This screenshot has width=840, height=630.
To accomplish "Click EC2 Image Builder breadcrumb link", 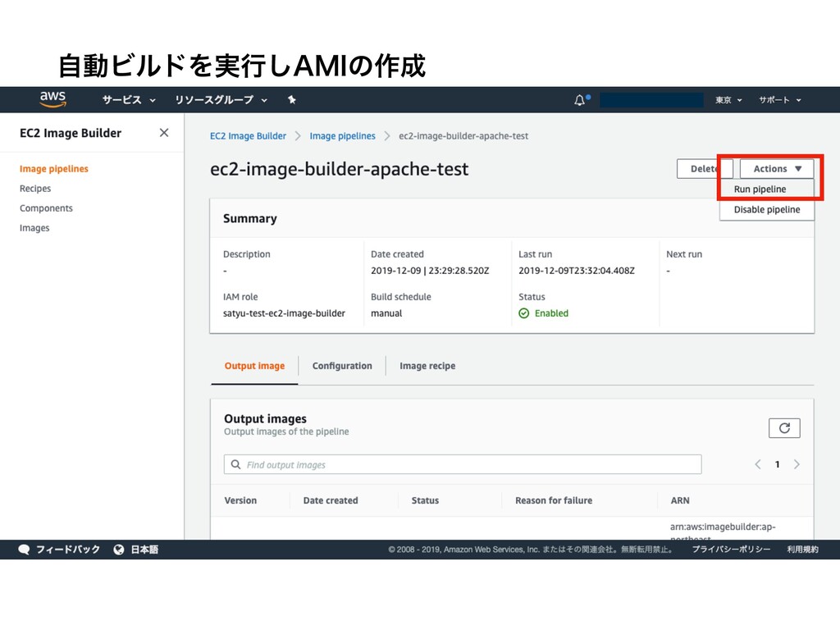I will pyautogui.click(x=248, y=136).
